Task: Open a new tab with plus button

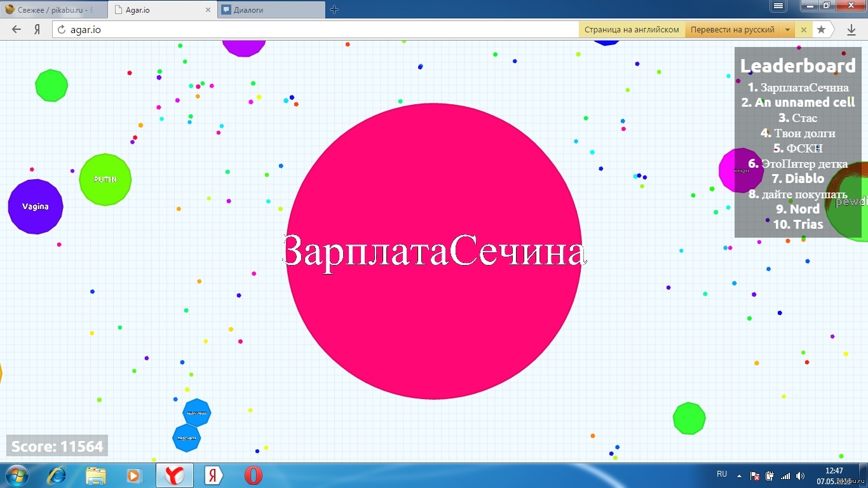Action: 334,10
